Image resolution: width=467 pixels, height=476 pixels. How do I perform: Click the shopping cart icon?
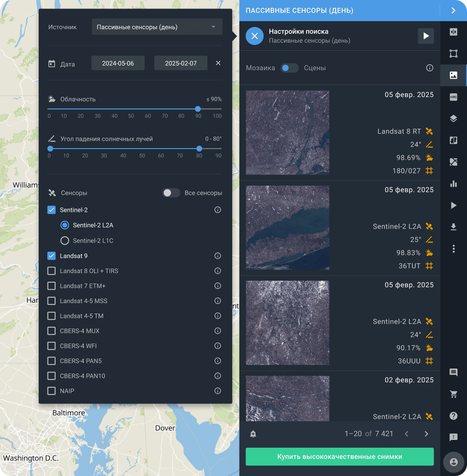click(x=453, y=394)
